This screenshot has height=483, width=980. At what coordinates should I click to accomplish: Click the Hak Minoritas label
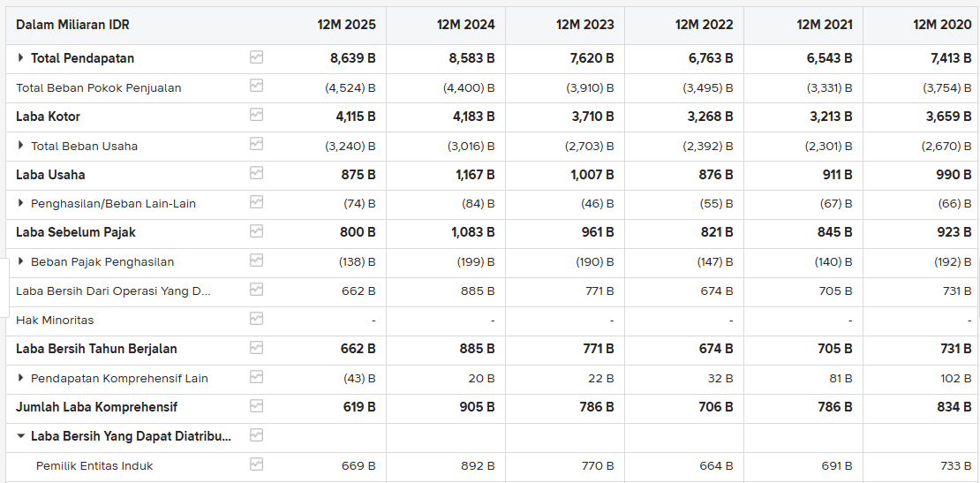55,321
